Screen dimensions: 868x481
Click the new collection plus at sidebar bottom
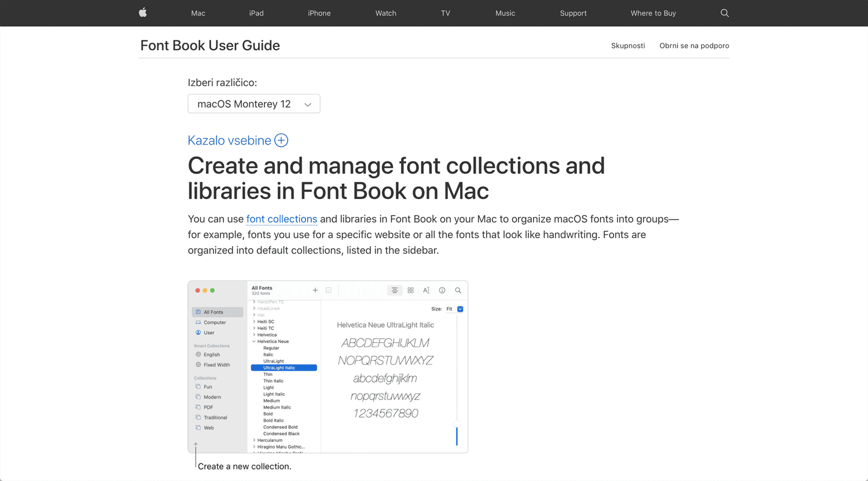[196, 445]
